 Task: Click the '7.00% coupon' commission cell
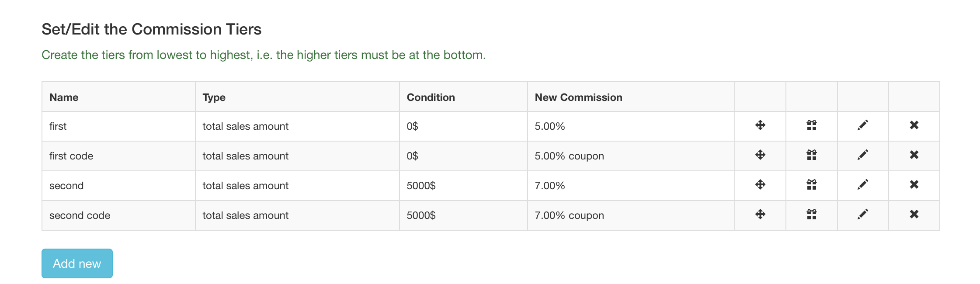click(569, 215)
